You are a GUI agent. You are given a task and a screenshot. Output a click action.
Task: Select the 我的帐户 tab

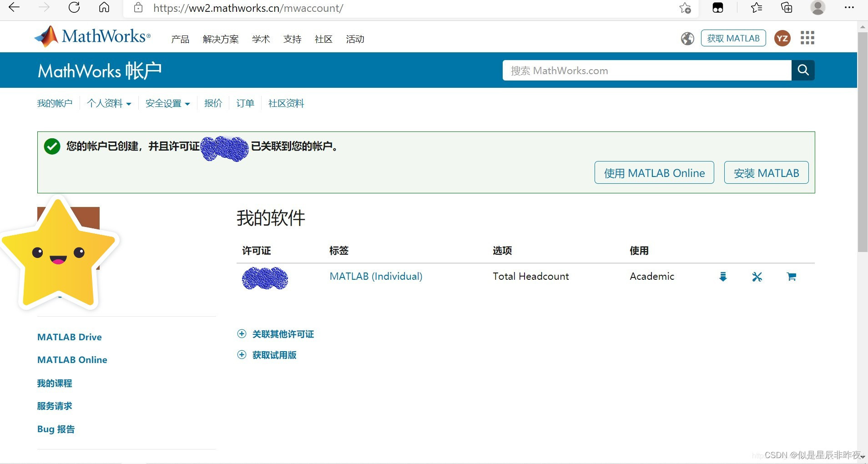pos(55,104)
